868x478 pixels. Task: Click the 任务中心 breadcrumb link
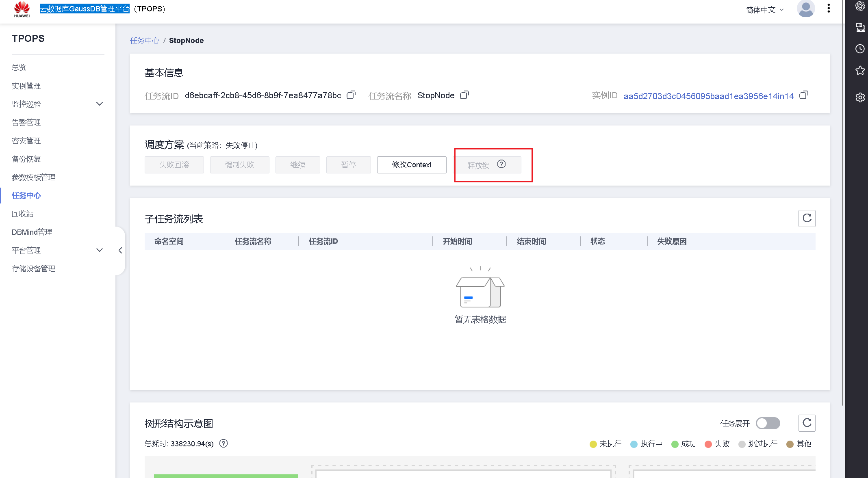(x=145, y=41)
